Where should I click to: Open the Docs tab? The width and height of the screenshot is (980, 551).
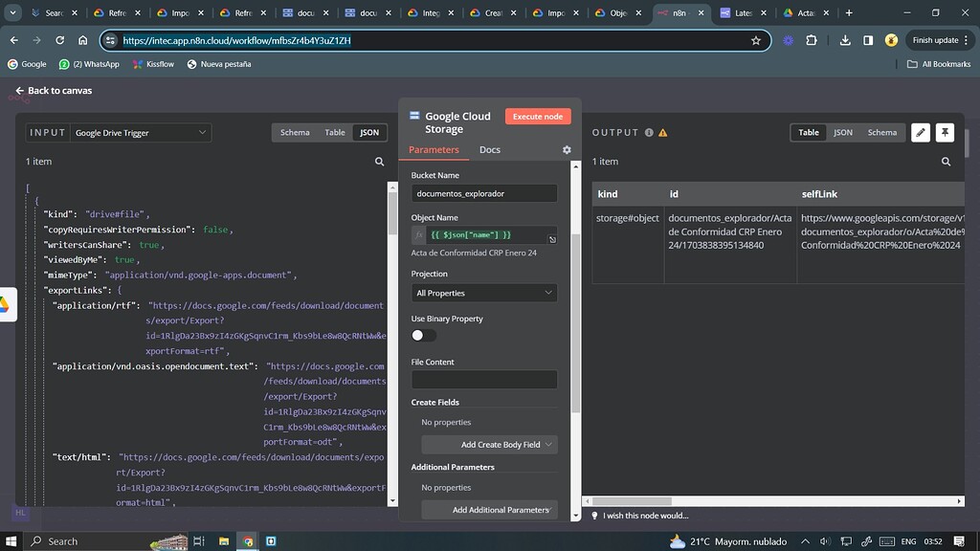tap(489, 150)
